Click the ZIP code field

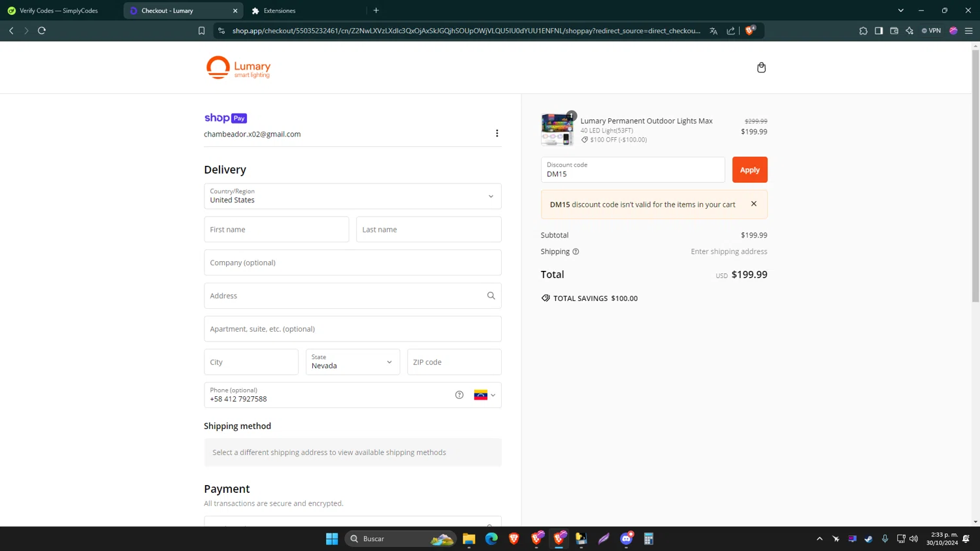point(454,362)
